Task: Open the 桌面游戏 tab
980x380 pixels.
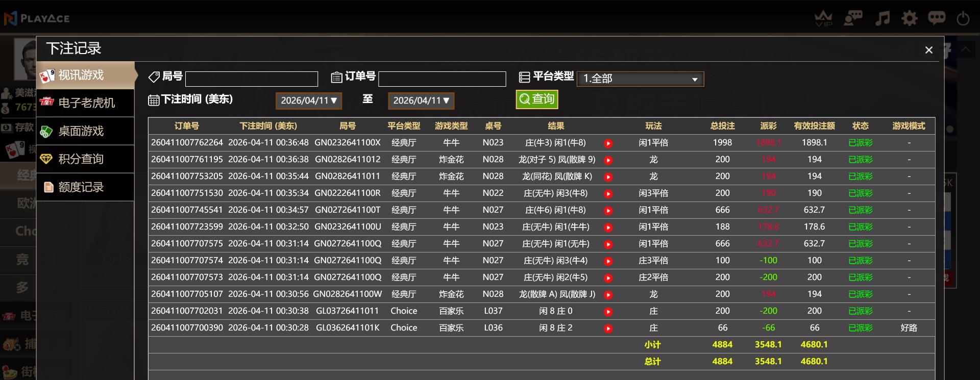Action: point(85,131)
